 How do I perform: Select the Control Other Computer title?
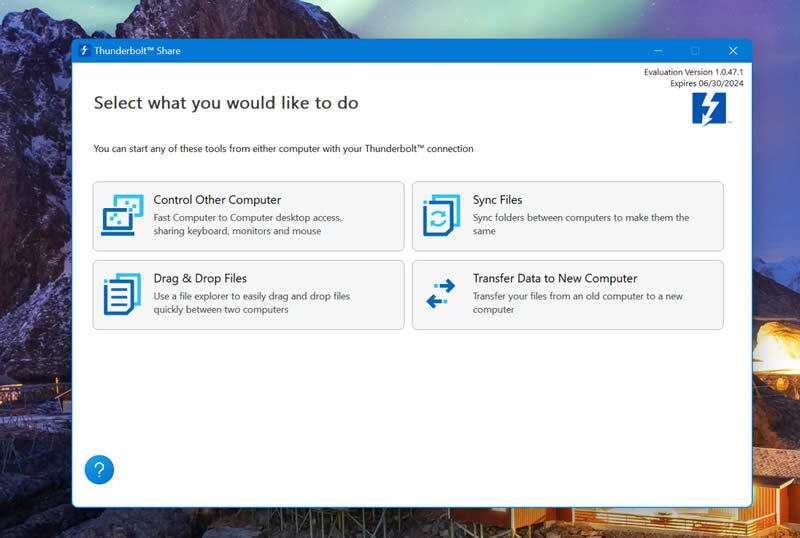click(x=217, y=200)
